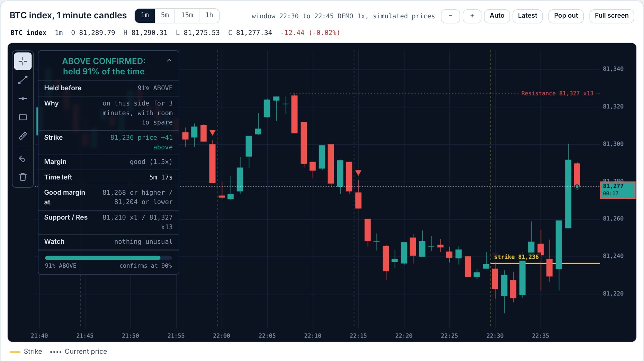The width and height of the screenshot is (644, 361).
Task: Click the Margin good (1.5x) row
Action: (x=108, y=162)
